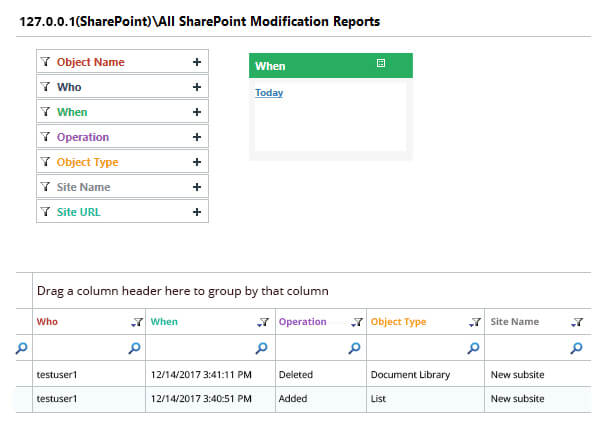Expand the Operation filter with plus
This screenshot has width=612, height=430.
click(x=197, y=137)
